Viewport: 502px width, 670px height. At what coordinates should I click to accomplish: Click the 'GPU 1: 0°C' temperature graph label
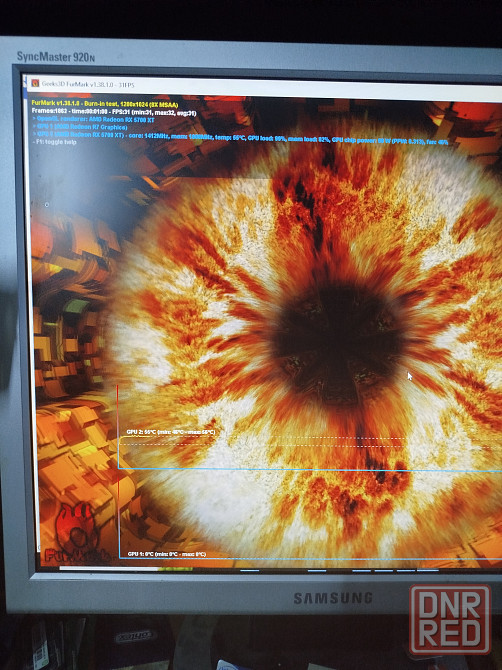pos(167,554)
